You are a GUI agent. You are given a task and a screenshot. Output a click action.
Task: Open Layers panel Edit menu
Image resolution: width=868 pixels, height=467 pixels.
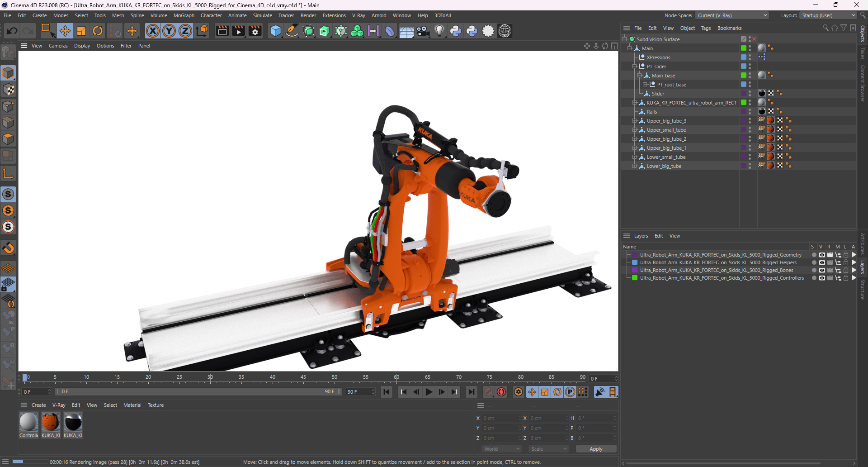click(x=659, y=236)
